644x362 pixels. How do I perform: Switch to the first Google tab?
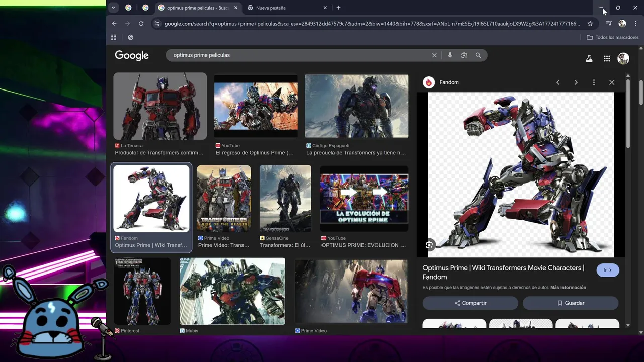128,8
